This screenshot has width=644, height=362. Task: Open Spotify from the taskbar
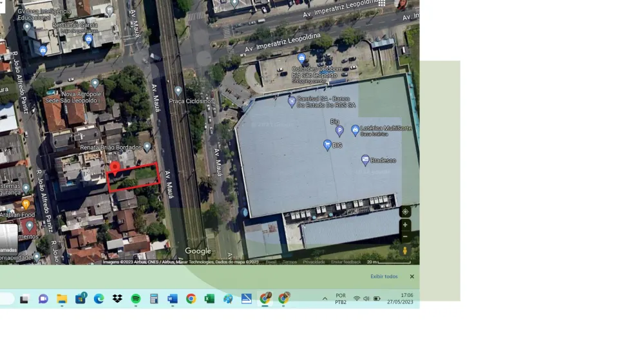tap(136, 299)
